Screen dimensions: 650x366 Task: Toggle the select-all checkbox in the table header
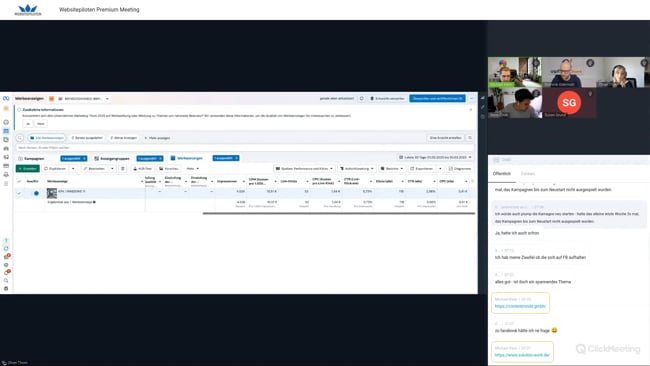coord(19,181)
